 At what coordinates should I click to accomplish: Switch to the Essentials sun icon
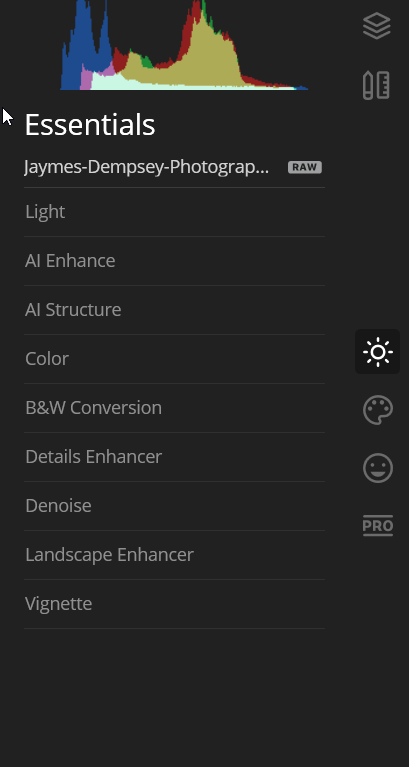(x=378, y=352)
